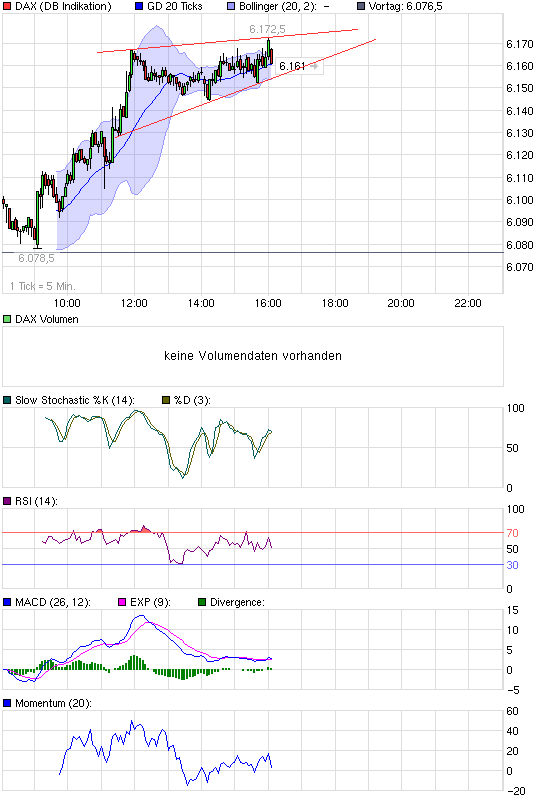Click the low price label 6.078,5
This screenshot has height=799, width=545.
(36, 258)
